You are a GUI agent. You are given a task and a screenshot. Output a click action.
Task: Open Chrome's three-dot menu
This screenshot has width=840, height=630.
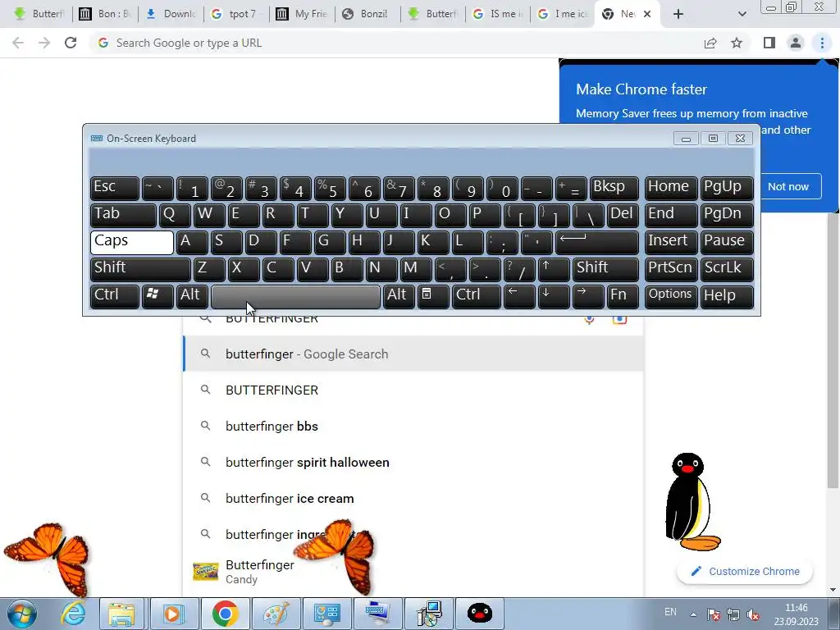click(822, 43)
